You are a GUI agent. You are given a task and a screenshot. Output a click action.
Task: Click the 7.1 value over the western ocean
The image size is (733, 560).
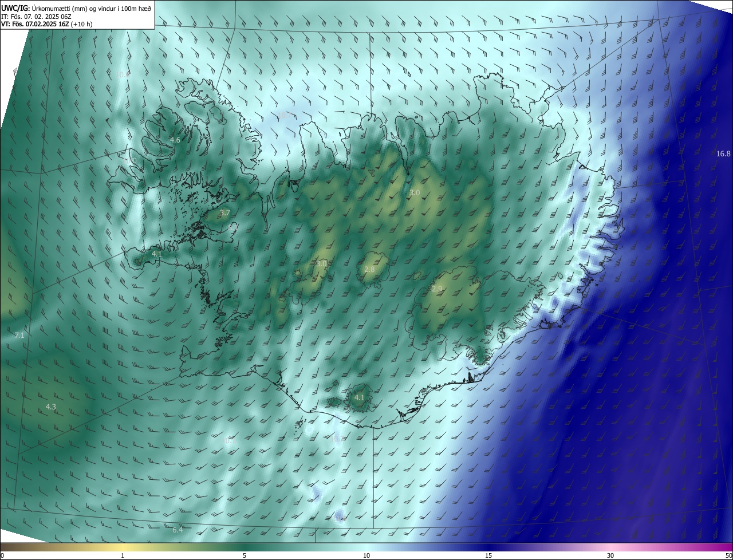click(x=19, y=335)
